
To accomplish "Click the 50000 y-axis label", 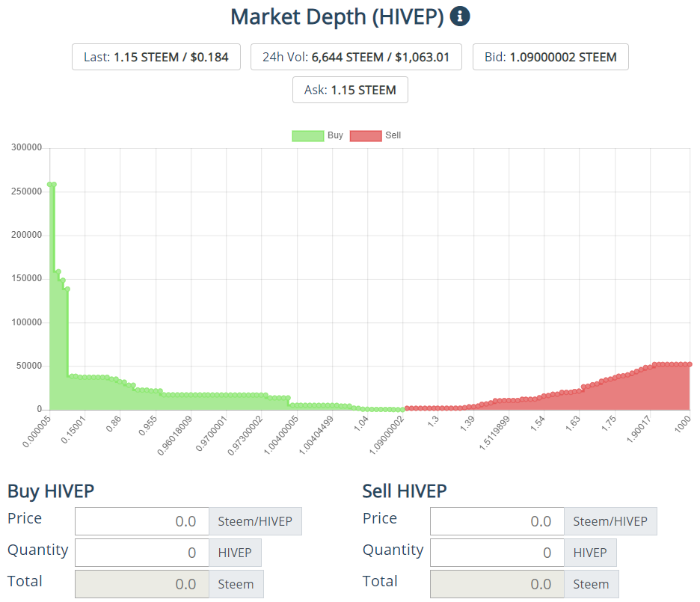I will pos(29,366).
